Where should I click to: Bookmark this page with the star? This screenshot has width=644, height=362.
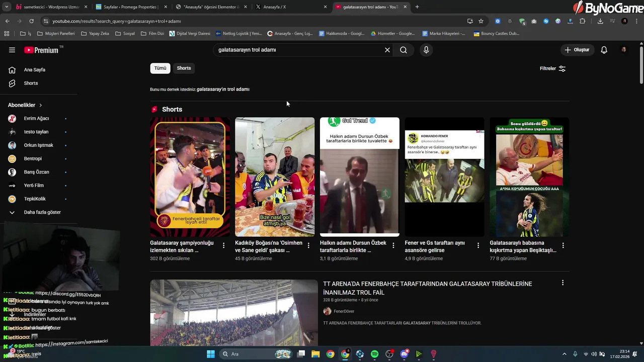[x=481, y=21]
